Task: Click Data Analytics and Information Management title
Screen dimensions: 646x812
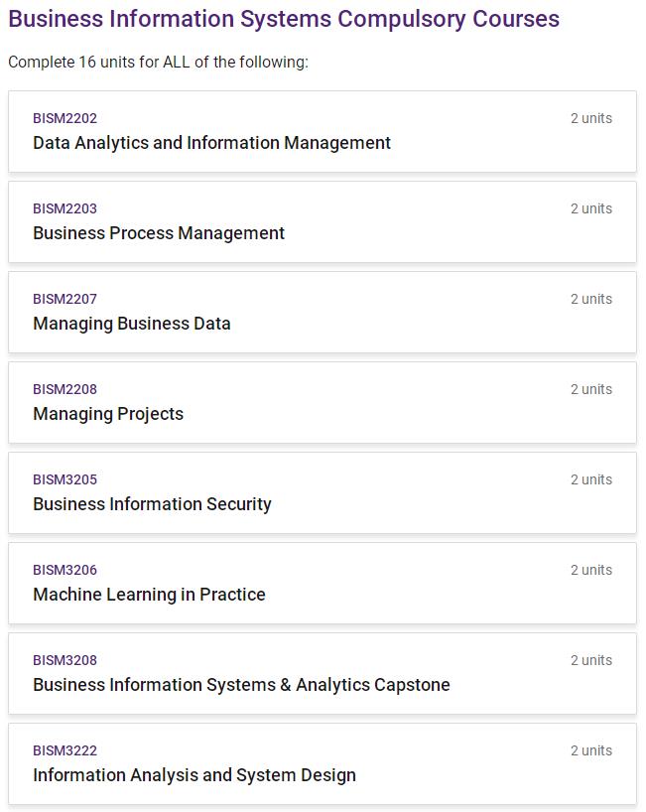Action: (211, 143)
